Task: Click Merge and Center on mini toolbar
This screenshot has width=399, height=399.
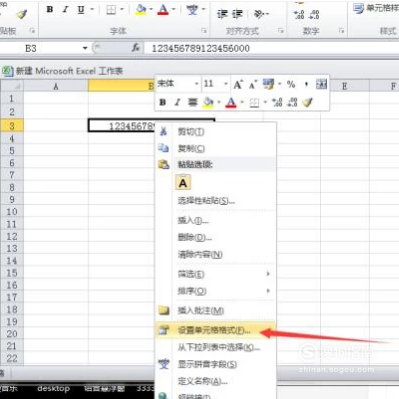Action: (321, 84)
